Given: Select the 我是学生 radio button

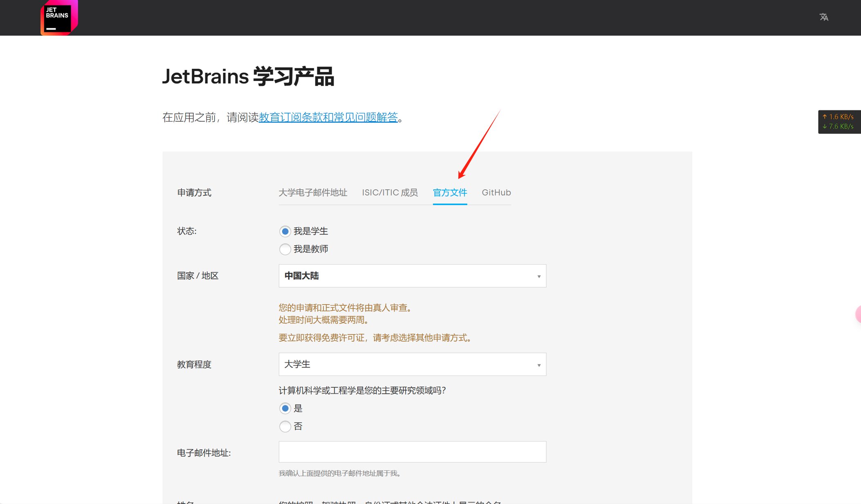Looking at the screenshot, I should (285, 231).
